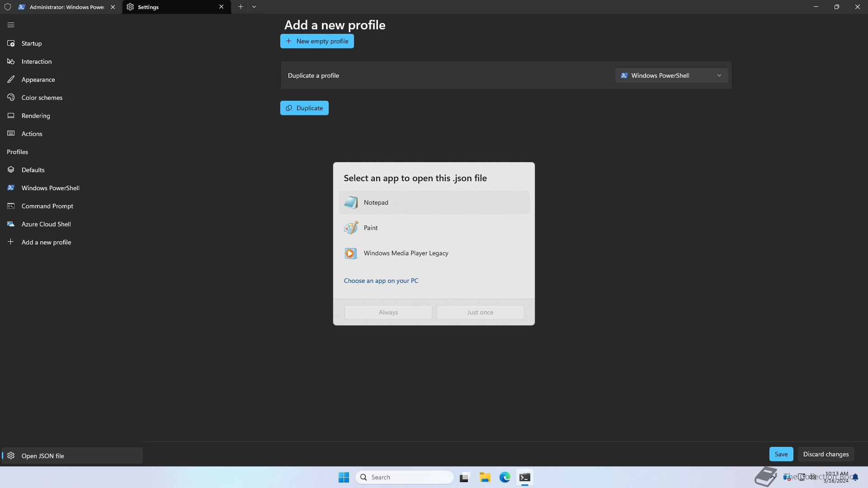
Task: Open the Defaults profile page
Action: [x=72, y=170]
